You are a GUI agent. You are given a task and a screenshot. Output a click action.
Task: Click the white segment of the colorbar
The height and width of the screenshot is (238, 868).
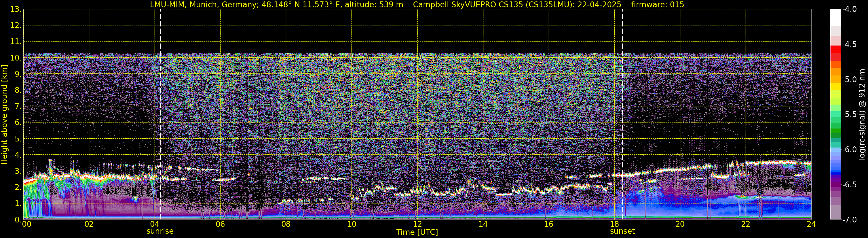click(836, 18)
